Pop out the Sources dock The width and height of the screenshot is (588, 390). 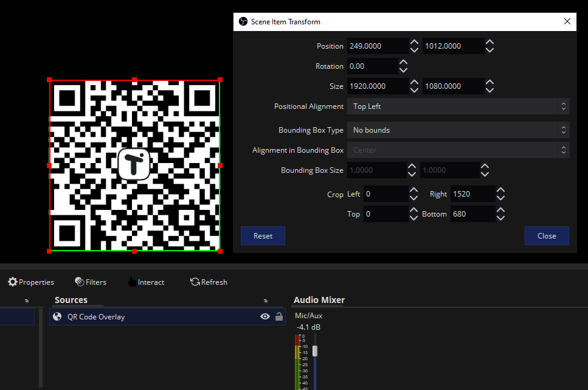point(266,301)
